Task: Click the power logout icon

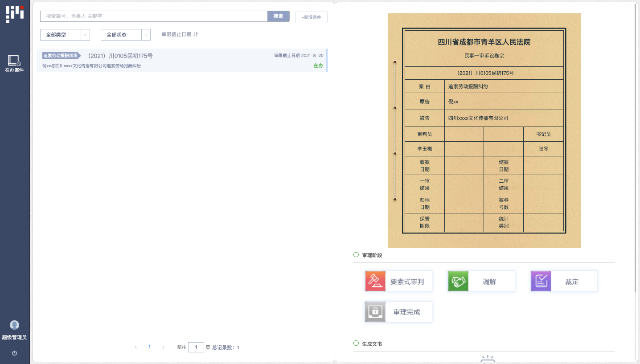Action: pos(15,353)
